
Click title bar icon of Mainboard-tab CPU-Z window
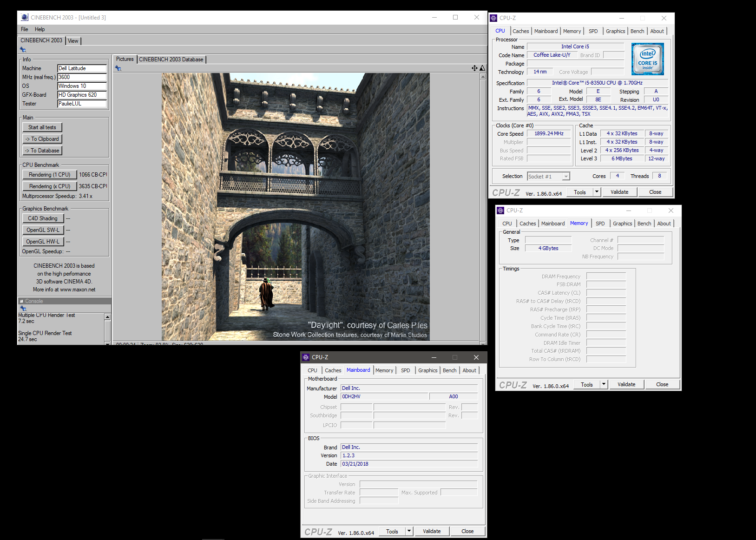[306, 357]
